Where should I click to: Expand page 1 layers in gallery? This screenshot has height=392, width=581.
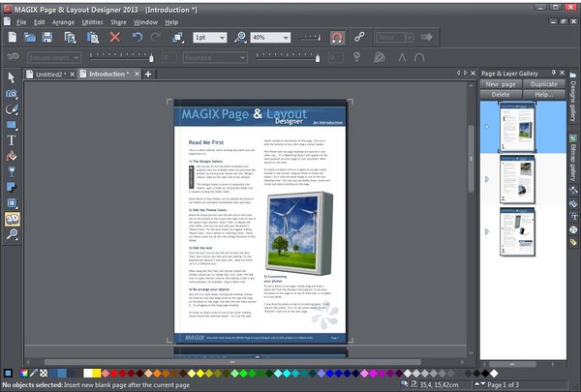[x=487, y=127]
